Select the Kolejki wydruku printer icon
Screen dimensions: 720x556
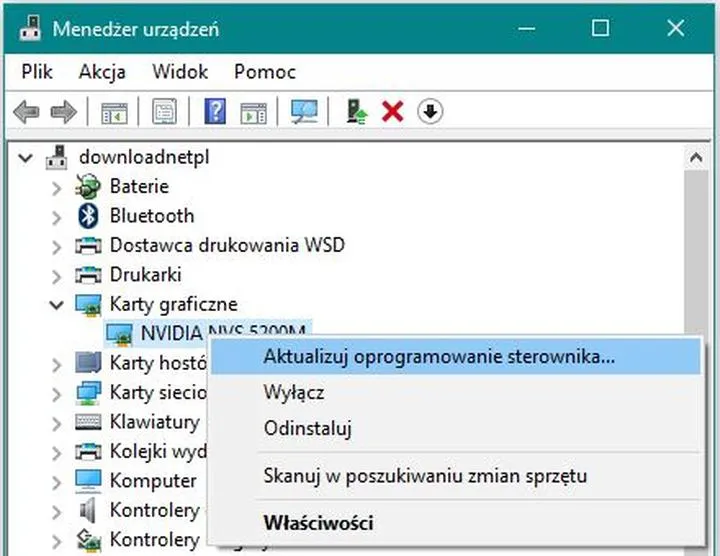click(x=88, y=451)
